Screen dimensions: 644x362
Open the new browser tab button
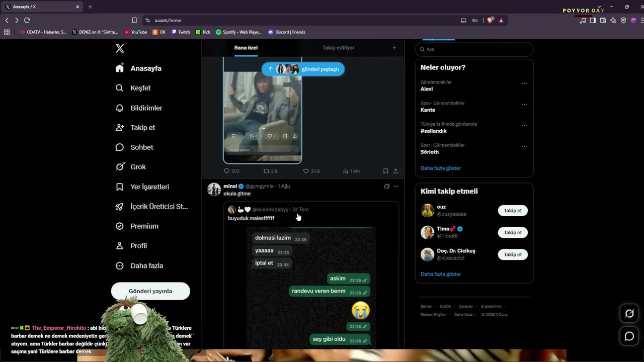90,7
